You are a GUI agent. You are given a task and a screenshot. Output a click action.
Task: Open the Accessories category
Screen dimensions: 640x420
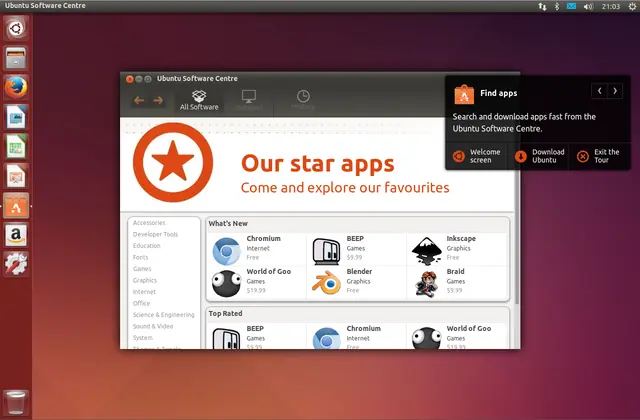coord(149,222)
